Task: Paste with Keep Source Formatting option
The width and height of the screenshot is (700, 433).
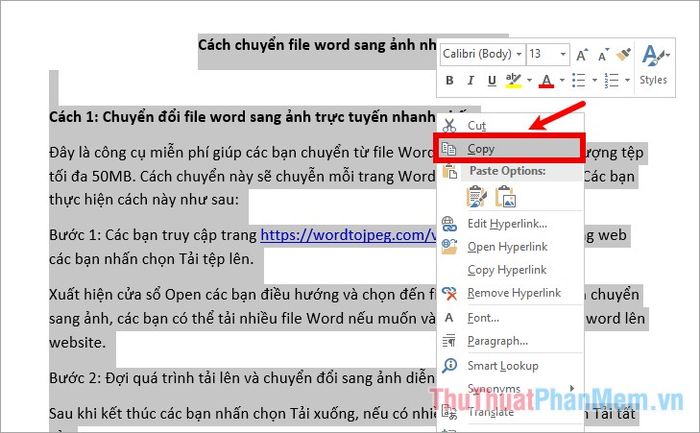Action: pos(476,196)
